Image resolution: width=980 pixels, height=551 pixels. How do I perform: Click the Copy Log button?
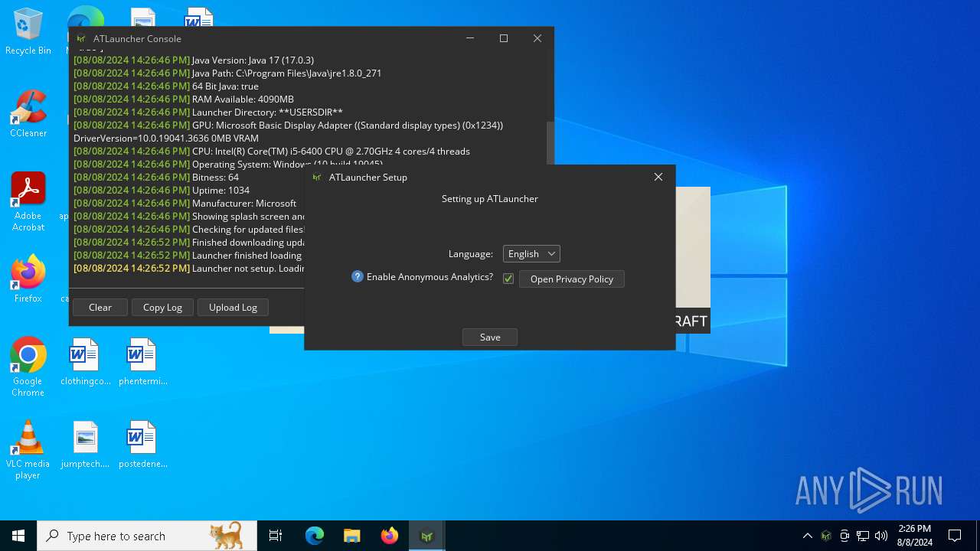coord(162,307)
